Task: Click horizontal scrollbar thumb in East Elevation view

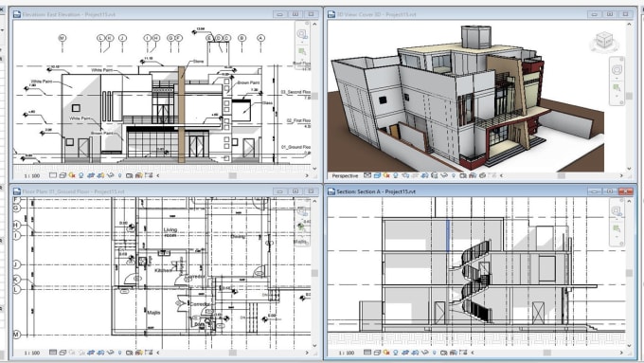Action: click(x=232, y=175)
